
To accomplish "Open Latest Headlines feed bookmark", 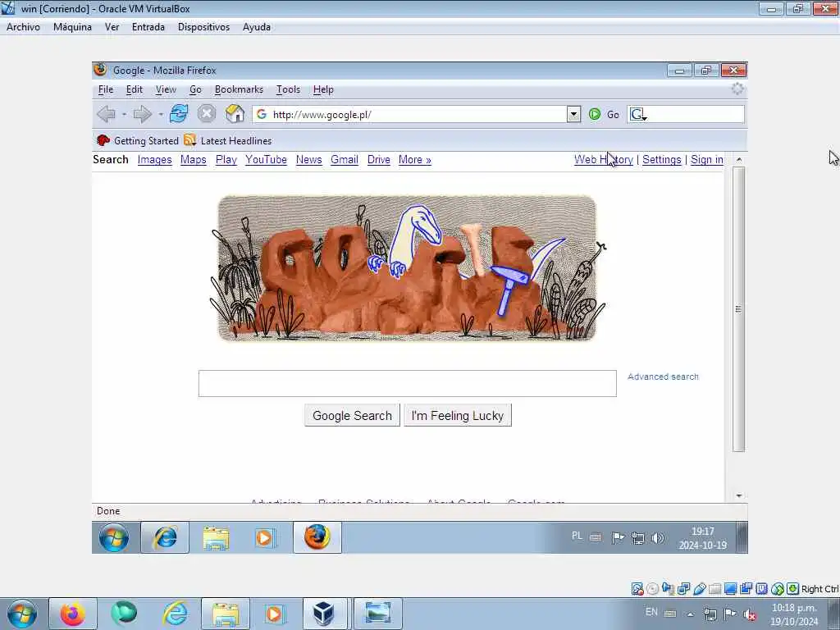I will point(228,141).
